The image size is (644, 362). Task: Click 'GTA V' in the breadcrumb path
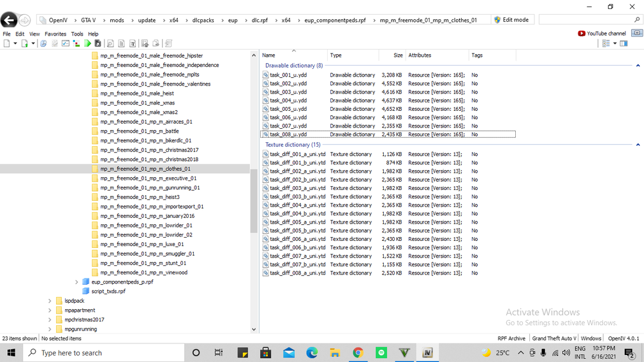88,20
